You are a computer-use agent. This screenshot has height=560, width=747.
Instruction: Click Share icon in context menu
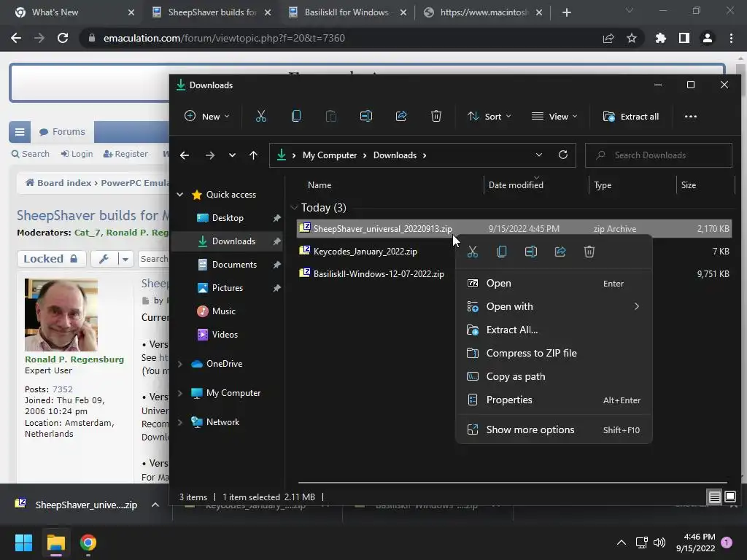[x=560, y=252]
